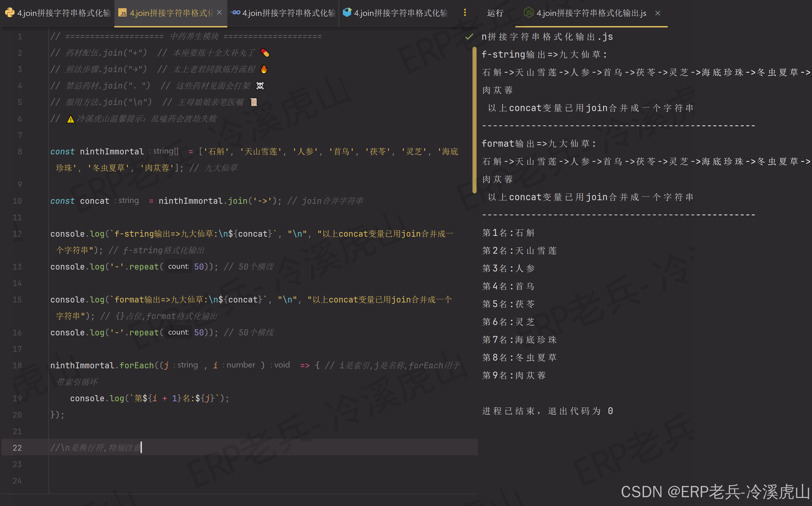Click line number 22 in the gutter
Screen dimensions: 812x506
pyautogui.click(x=17, y=448)
